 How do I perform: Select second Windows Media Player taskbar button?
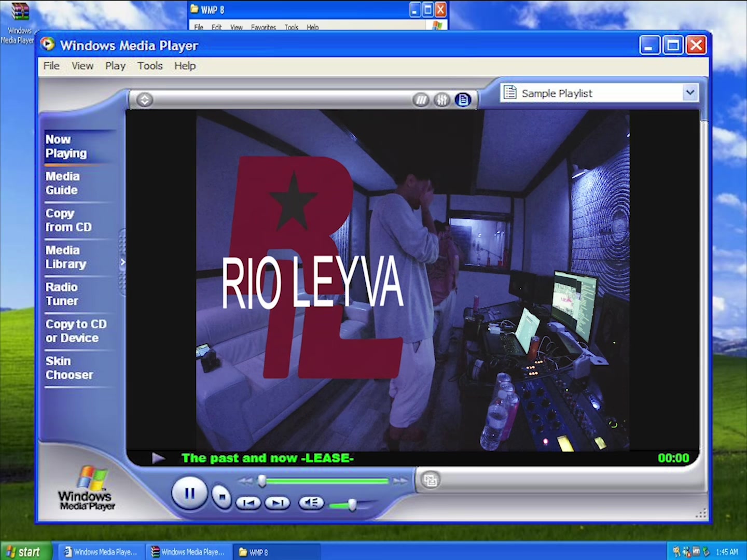188,552
